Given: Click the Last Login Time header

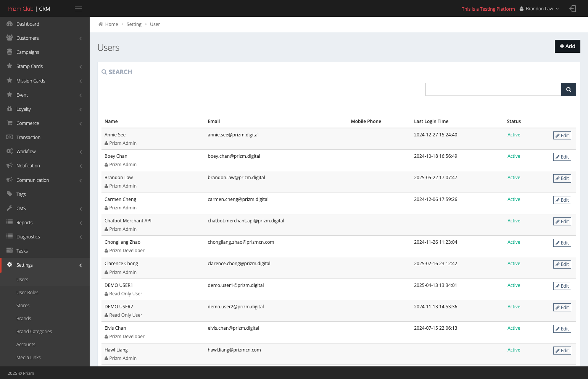Looking at the screenshot, I should click(x=431, y=121).
